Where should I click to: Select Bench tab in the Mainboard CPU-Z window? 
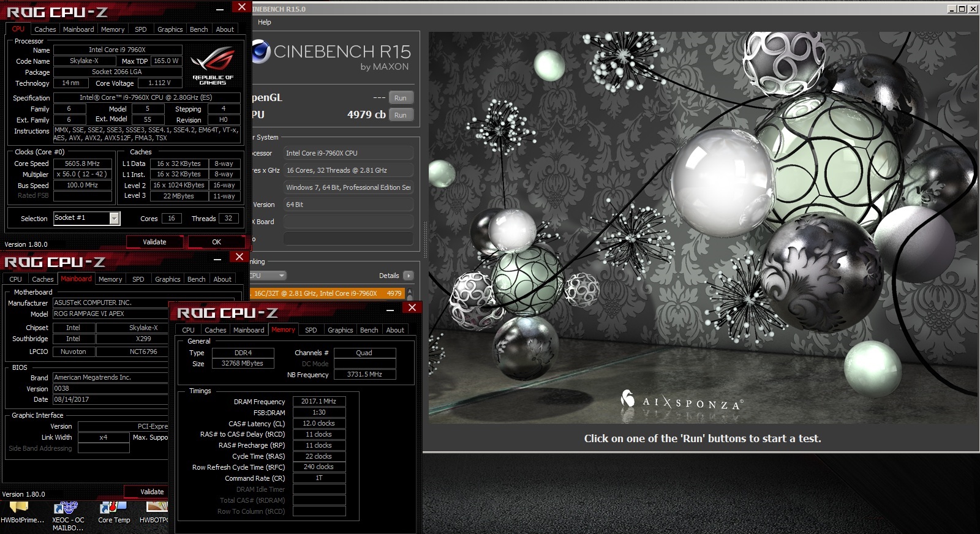(197, 279)
